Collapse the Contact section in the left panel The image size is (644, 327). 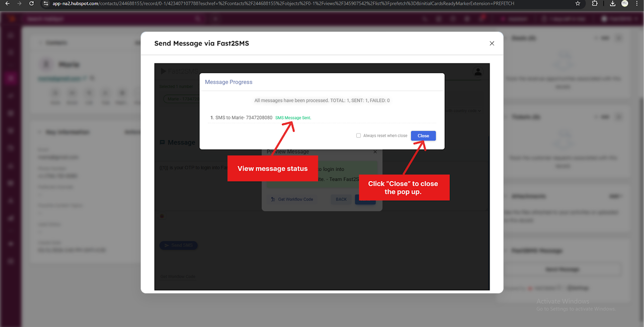(41, 43)
